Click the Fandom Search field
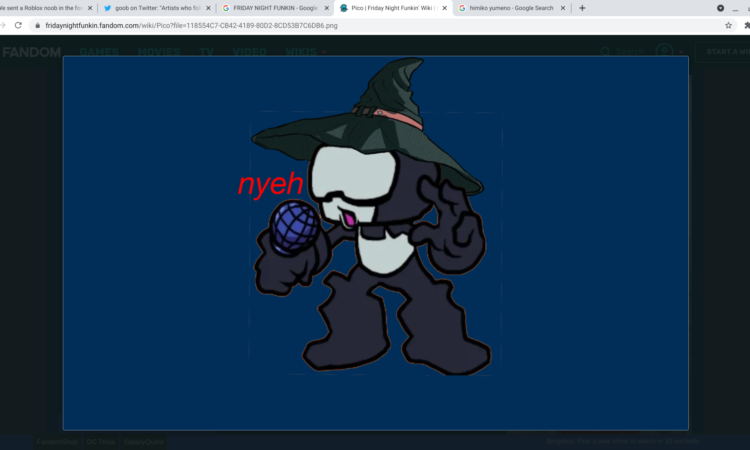Image resolution: width=750 pixels, height=450 pixels. (x=622, y=51)
